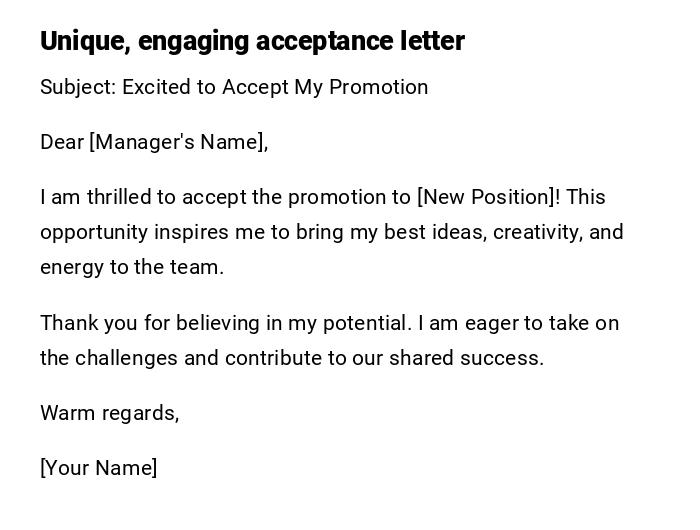Click the "Excited to Accept My Promotion" subject text
The image size is (700, 530).
(275, 87)
